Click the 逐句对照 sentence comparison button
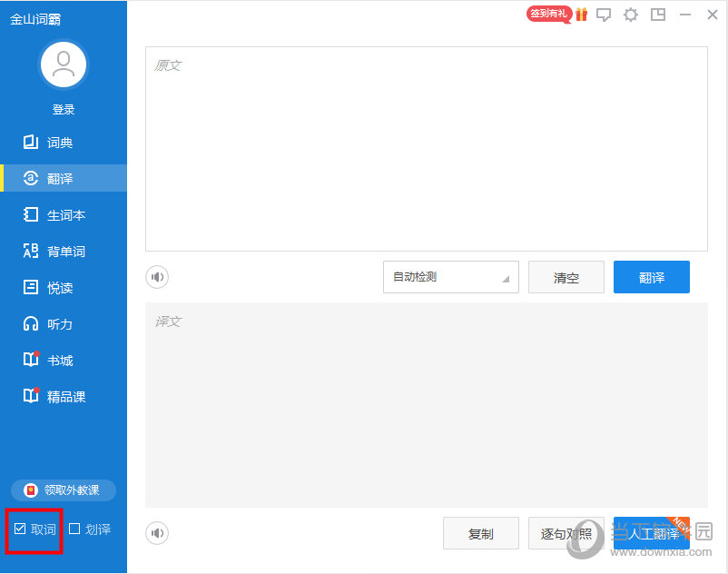728x574 pixels. 566,533
